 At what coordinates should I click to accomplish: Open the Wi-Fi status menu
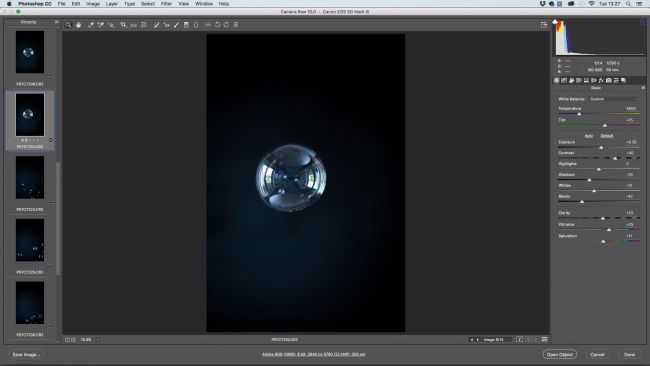[x=592, y=4]
